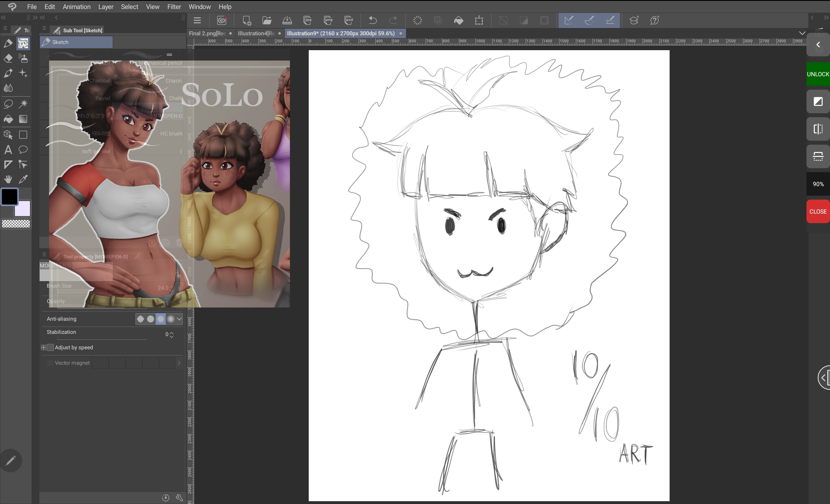Enable Adjust by speed checkbox

point(50,348)
